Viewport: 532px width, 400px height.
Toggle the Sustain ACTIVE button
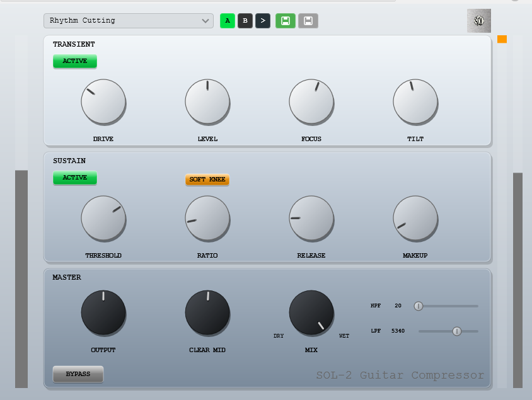(x=75, y=178)
